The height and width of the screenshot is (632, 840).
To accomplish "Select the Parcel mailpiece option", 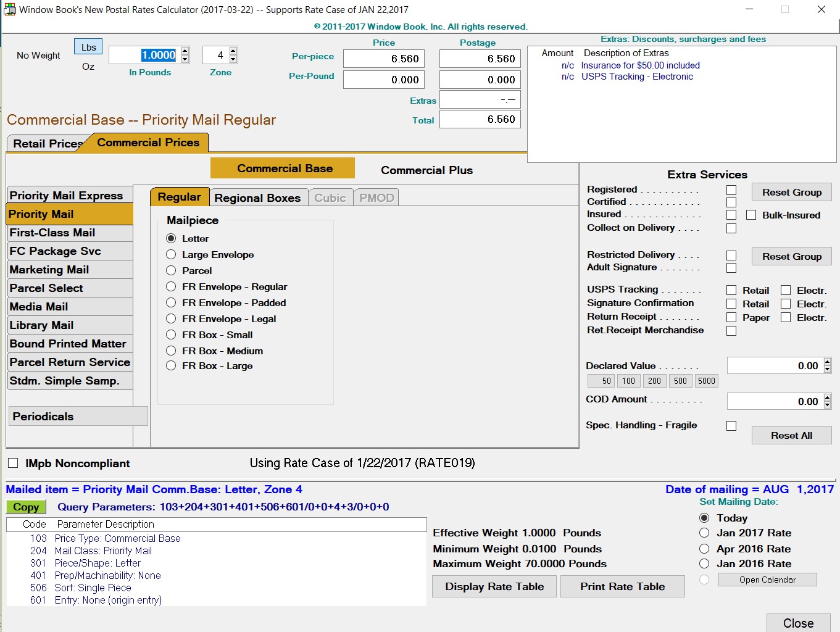I will pyautogui.click(x=171, y=270).
